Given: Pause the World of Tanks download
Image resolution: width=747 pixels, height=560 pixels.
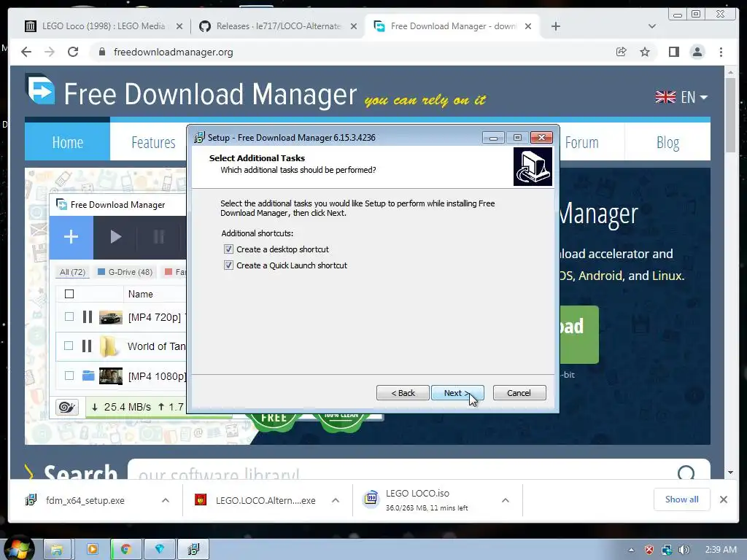Looking at the screenshot, I should point(87,346).
